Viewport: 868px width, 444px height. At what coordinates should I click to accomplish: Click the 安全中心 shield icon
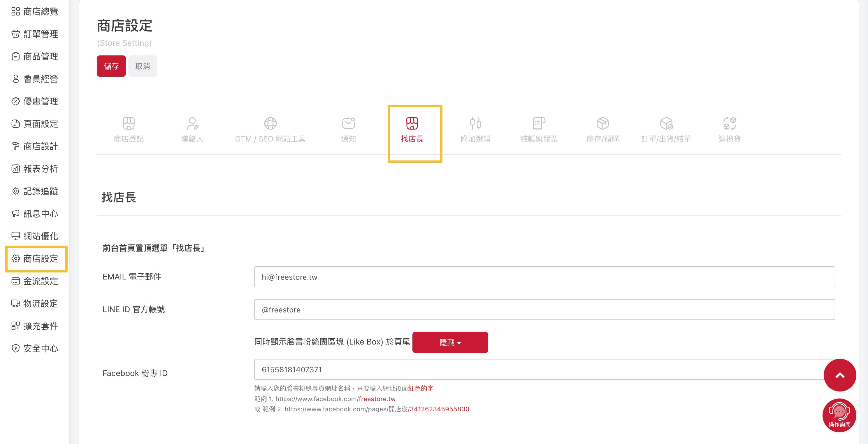point(15,349)
